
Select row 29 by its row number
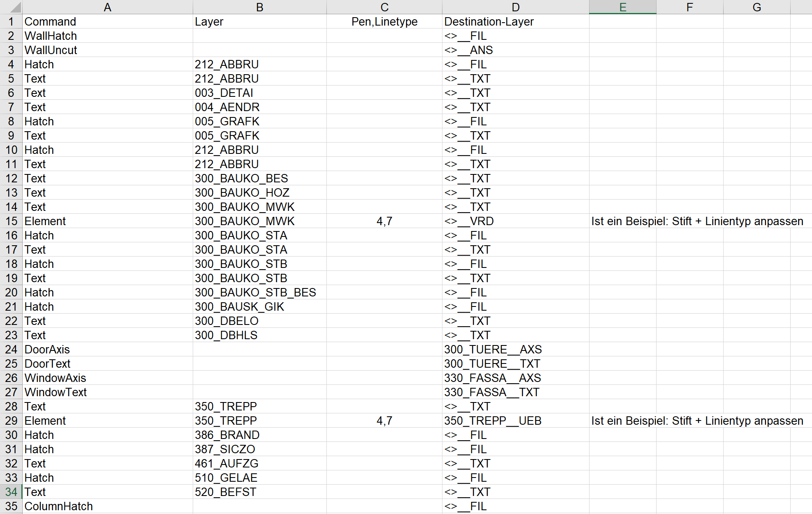pyautogui.click(x=11, y=421)
